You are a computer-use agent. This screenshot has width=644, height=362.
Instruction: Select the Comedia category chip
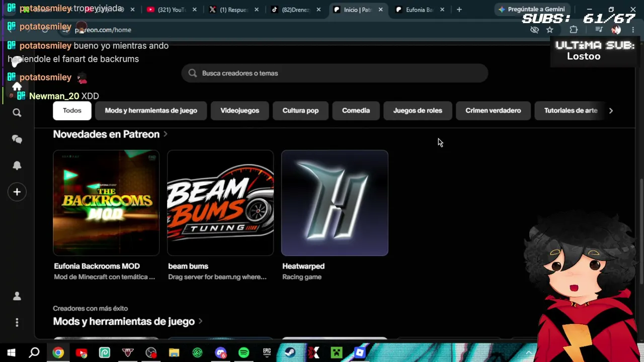pos(356,111)
